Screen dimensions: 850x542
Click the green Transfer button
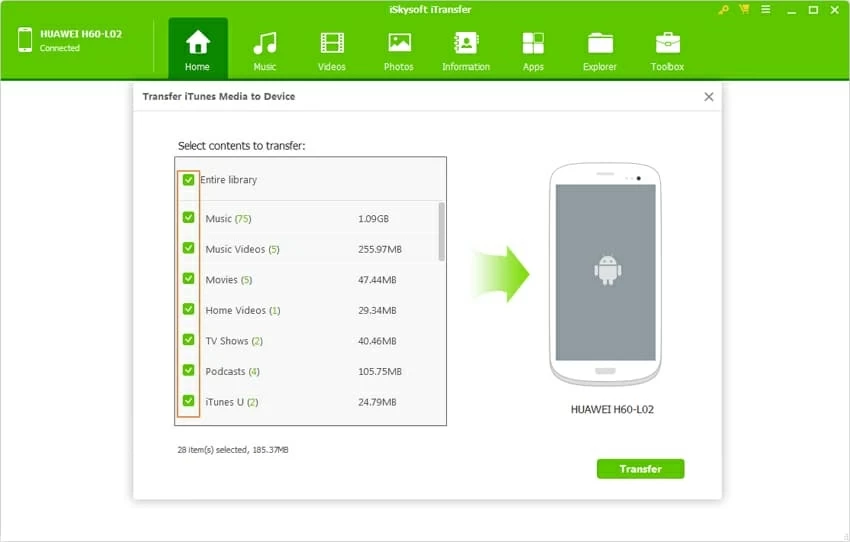pyautogui.click(x=640, y=469)
